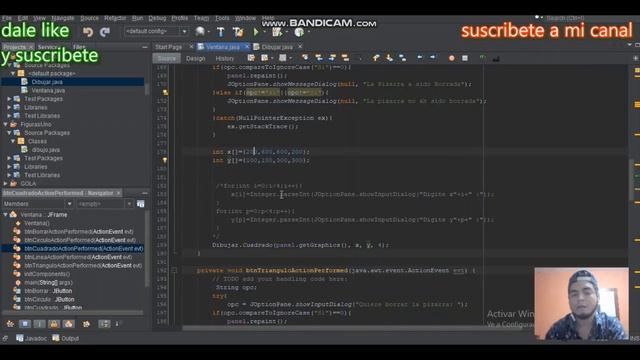Toggle Show Static Members filter in Navigator footer

pyautogui.click(x=40, y=324)
